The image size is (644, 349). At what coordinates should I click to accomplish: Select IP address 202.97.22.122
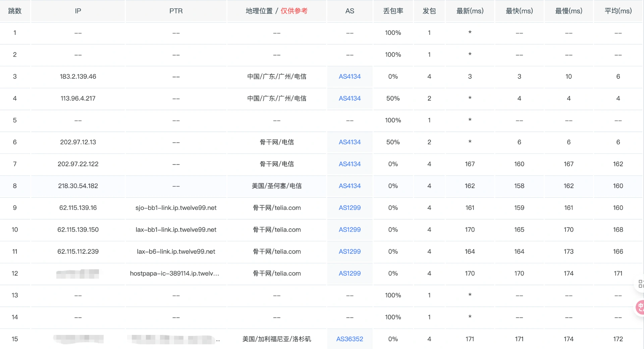78,164
